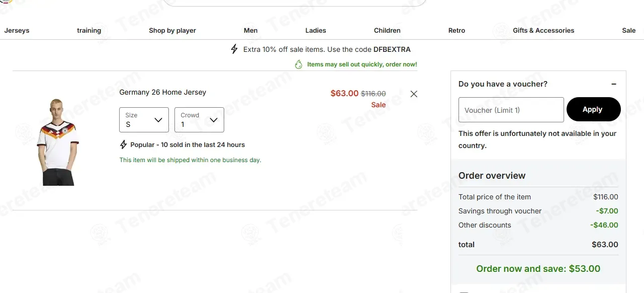Go to Shop by player
Viewport: 644px width, 293px height.
[172, 31]
